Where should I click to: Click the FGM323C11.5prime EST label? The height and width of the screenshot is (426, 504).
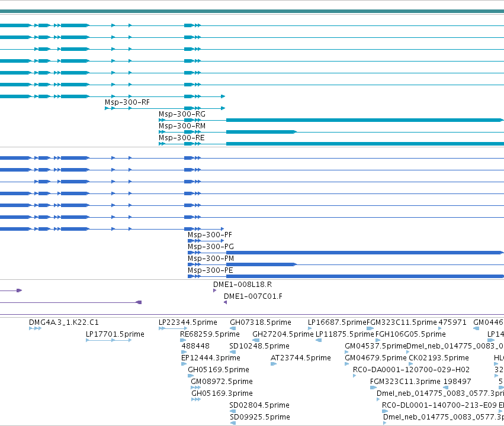pyautogui.click(x=402, y=322)
